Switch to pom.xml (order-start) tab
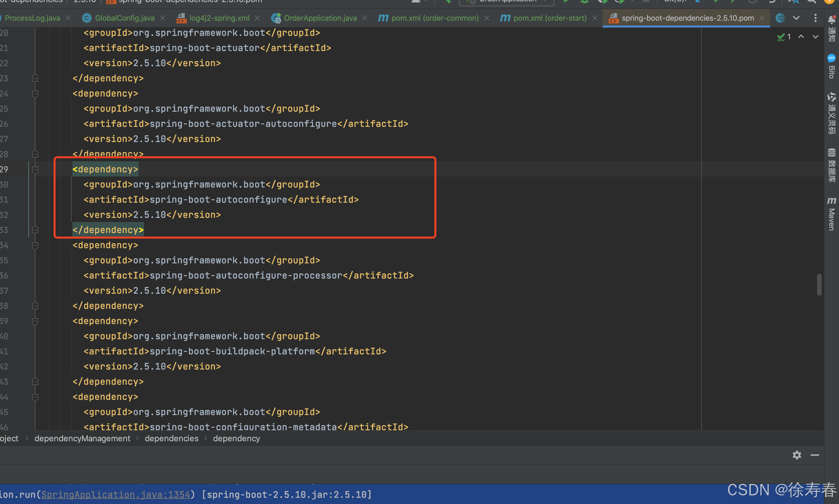 549,18
